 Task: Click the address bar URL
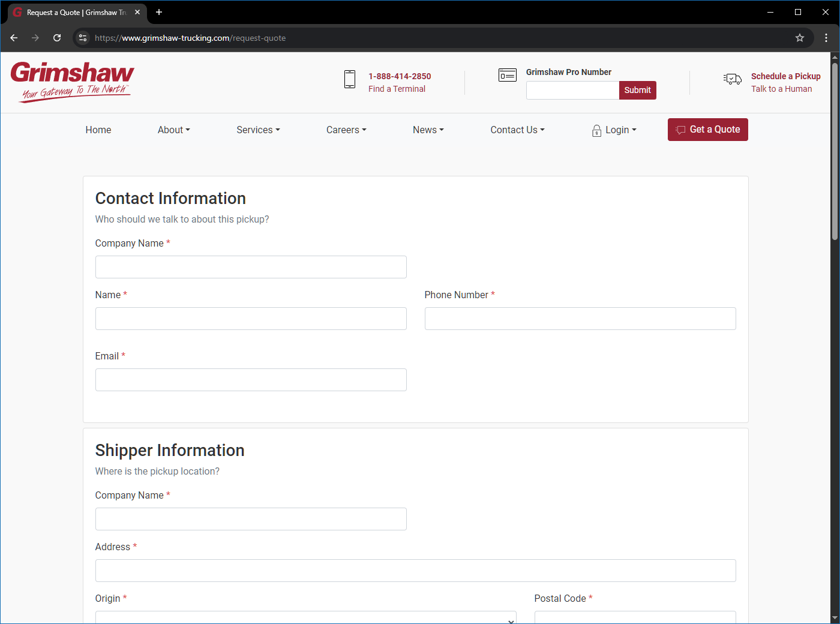[x=190, y=38]
